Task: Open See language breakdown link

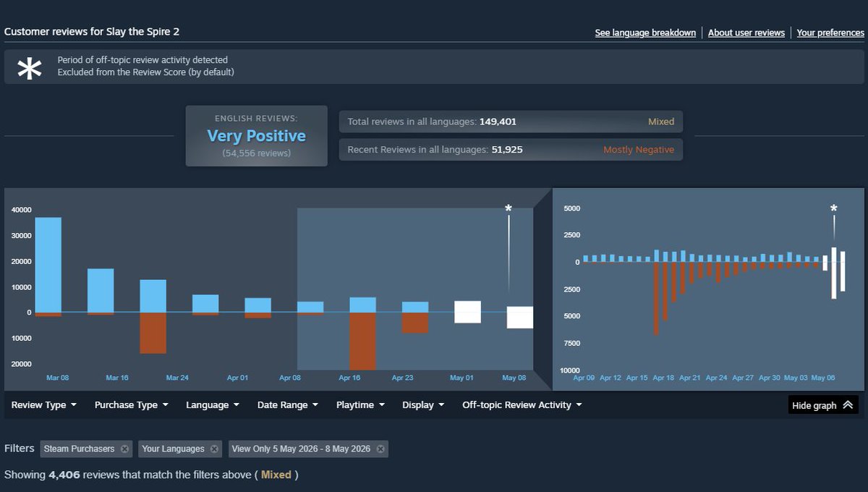Action: click(645, 33)
